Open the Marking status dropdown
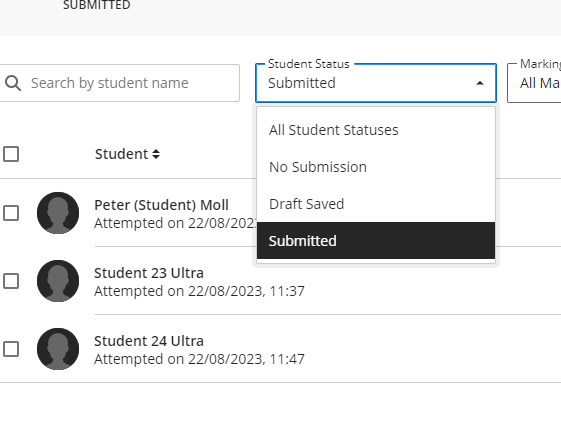The image size is (561, 427). [x=534, y=83]
